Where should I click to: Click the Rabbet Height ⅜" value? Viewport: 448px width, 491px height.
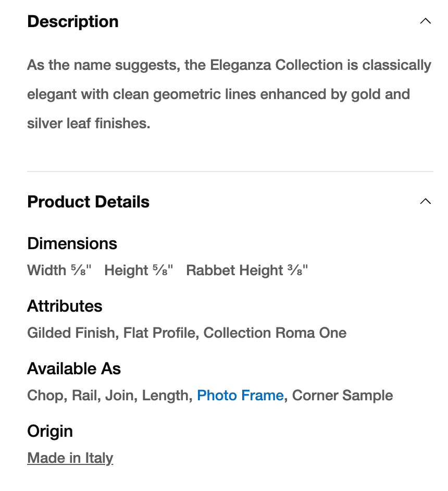pyautogui.click(x=247, y=271)
